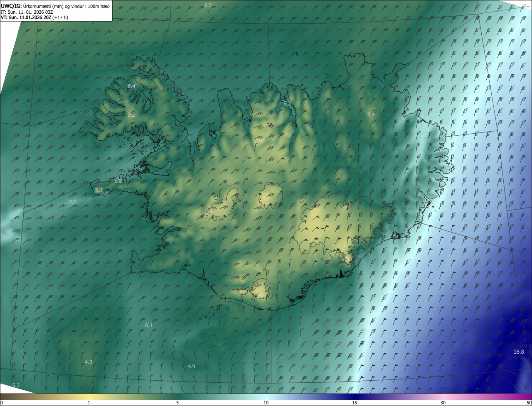The height and width of the screenshot is (406, 532).
Task: Click the 3.2 value in the Westfjords
Action: pos(131,115)
